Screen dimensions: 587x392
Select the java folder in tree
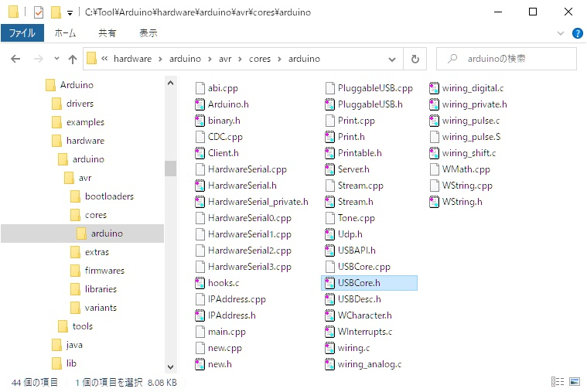click(x=74, y=345)
